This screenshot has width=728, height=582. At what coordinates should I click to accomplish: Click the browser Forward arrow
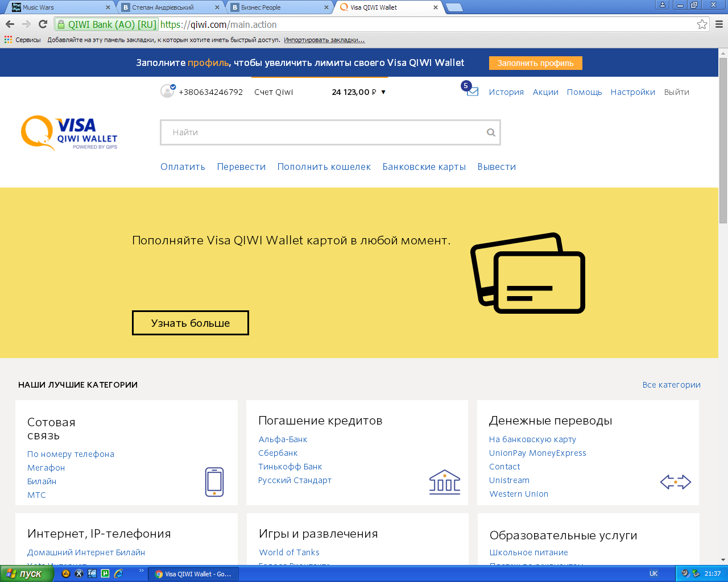coord(26,24)
